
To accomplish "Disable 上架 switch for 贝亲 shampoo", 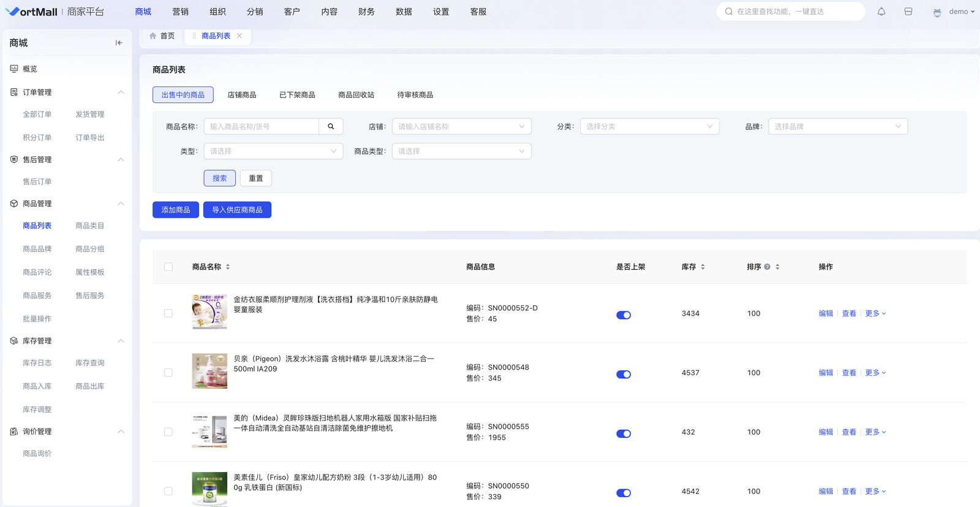I will (x=624, y=375).
